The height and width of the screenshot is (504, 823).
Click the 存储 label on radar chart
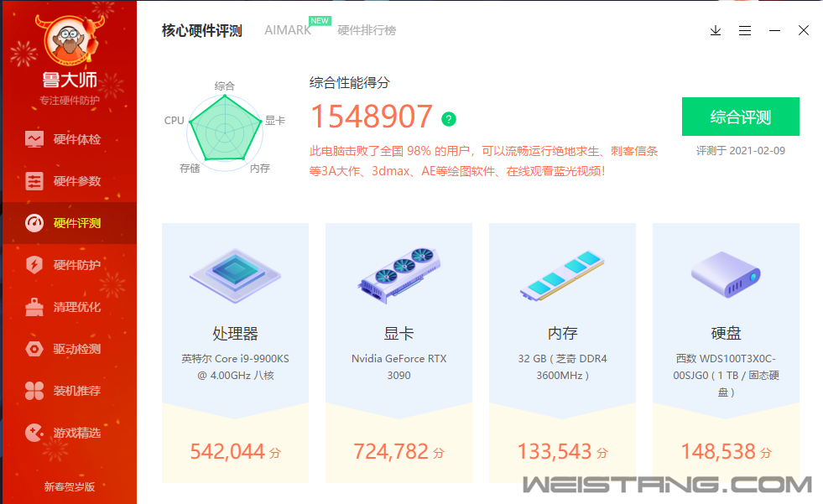[190, 169]
